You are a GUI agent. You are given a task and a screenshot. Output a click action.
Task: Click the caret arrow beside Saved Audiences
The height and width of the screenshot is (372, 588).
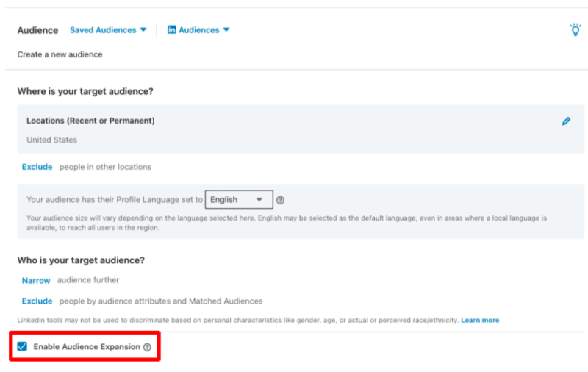[143, 30]
